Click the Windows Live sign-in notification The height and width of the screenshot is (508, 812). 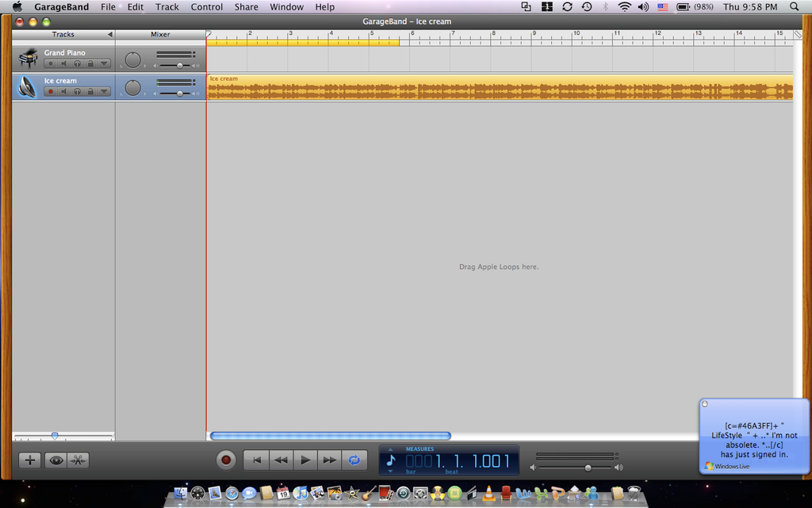coord(754,437)
